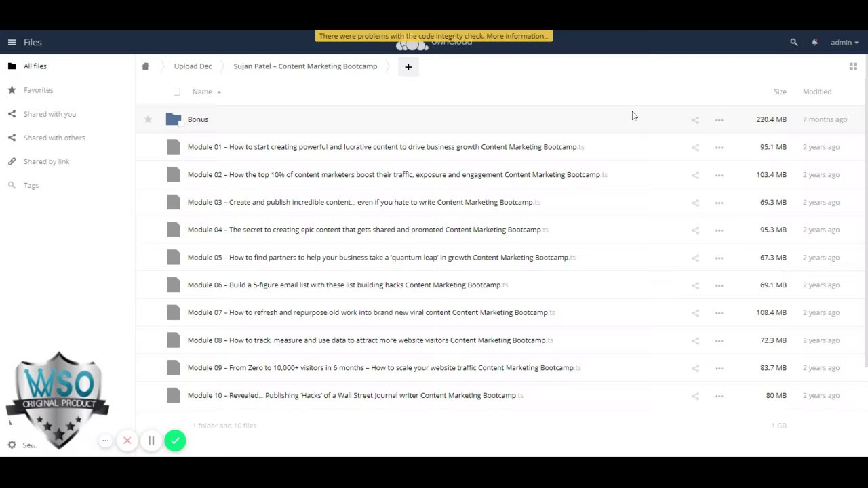Share the Module 08 file
Screen dimensions: 868x488
click(x=695, y=341)
